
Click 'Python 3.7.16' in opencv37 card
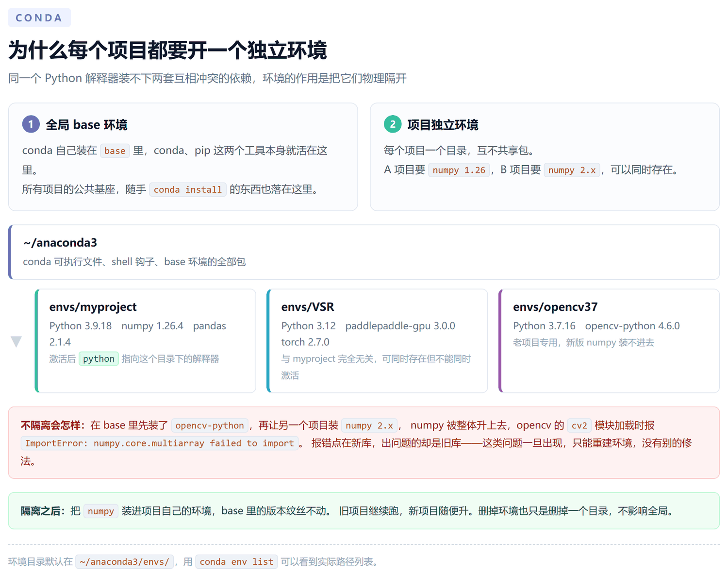click(544, 326)
